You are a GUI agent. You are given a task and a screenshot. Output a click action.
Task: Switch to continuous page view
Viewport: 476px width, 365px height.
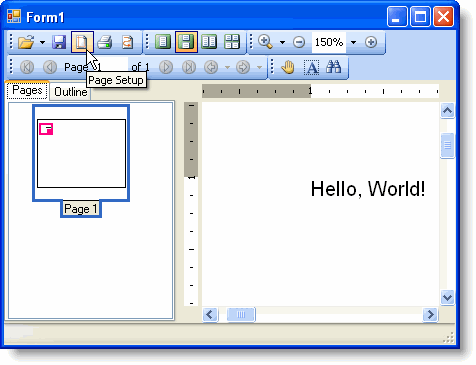point(186,42)
